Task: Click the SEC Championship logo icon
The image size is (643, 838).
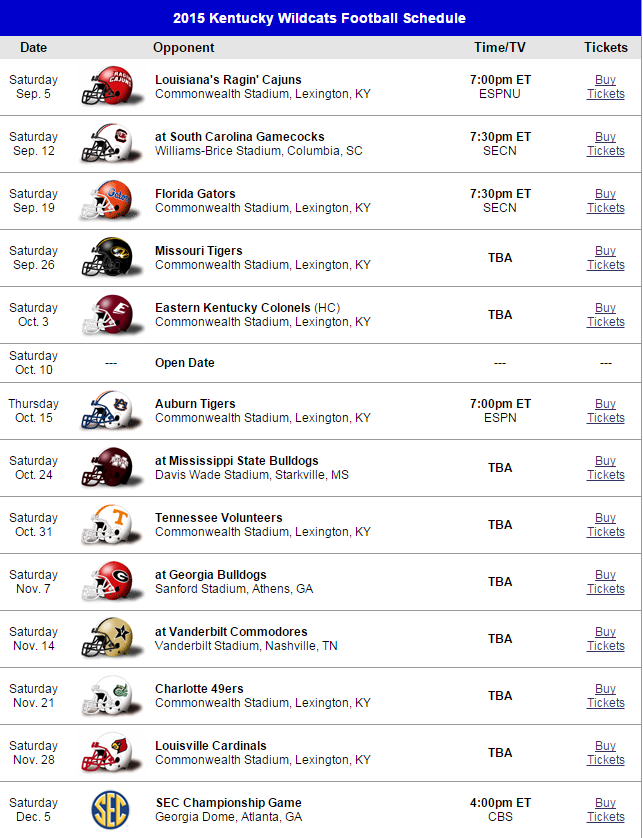Action: click(x=109, y=809)
